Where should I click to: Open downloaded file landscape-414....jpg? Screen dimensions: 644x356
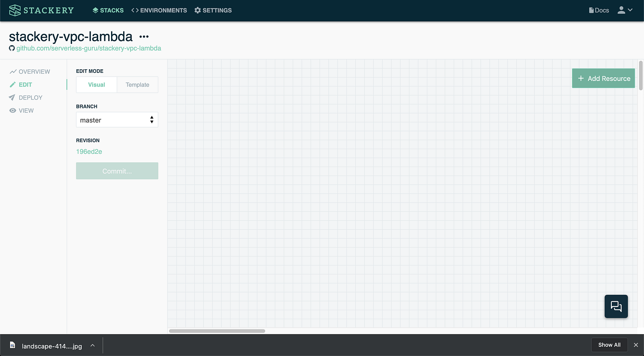[46, 346]
